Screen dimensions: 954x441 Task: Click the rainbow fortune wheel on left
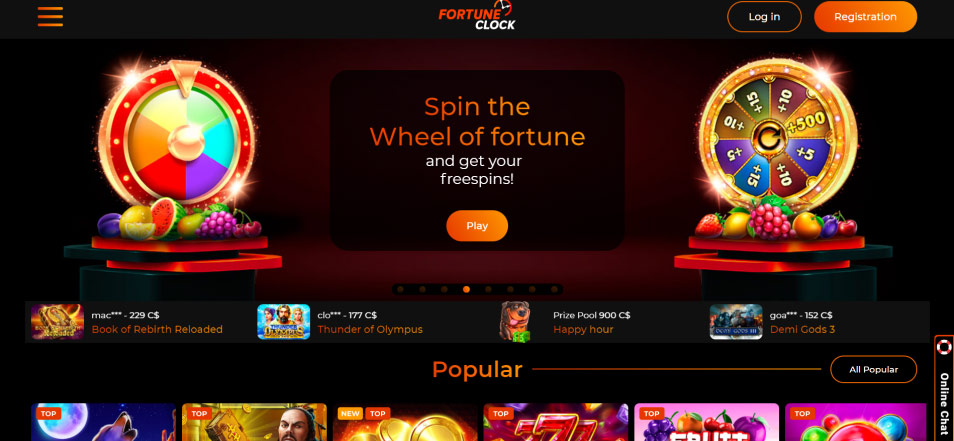[x=177, y=135]
